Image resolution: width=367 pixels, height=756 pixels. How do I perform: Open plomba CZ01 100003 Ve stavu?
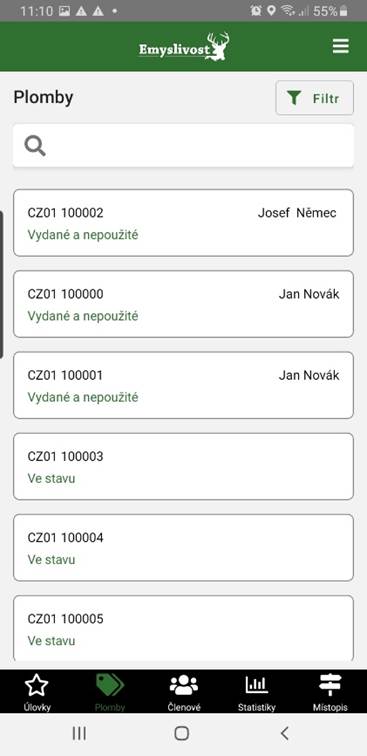[x=183, y=466]
